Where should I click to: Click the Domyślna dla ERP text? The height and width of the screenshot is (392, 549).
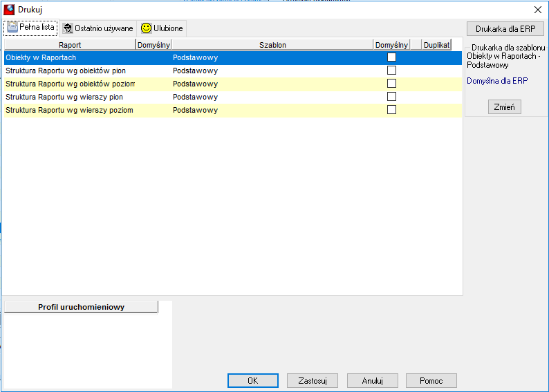[x=497, y=81]
